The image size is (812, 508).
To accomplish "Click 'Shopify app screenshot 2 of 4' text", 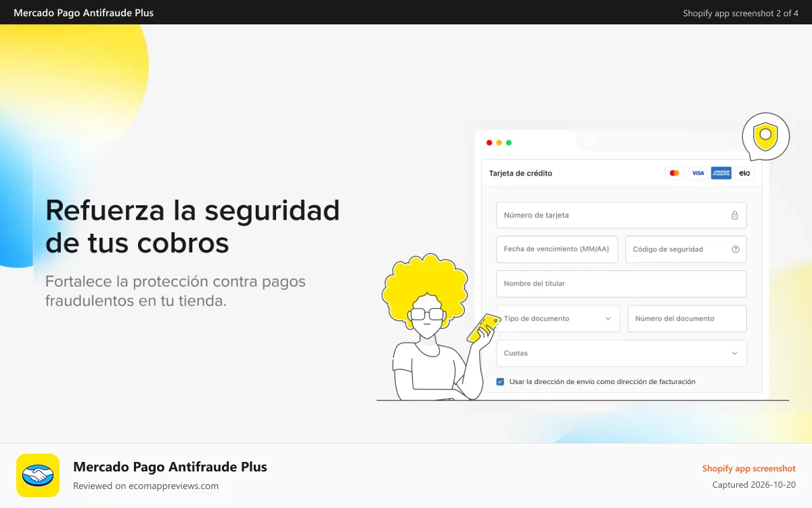I will (740, 13).
